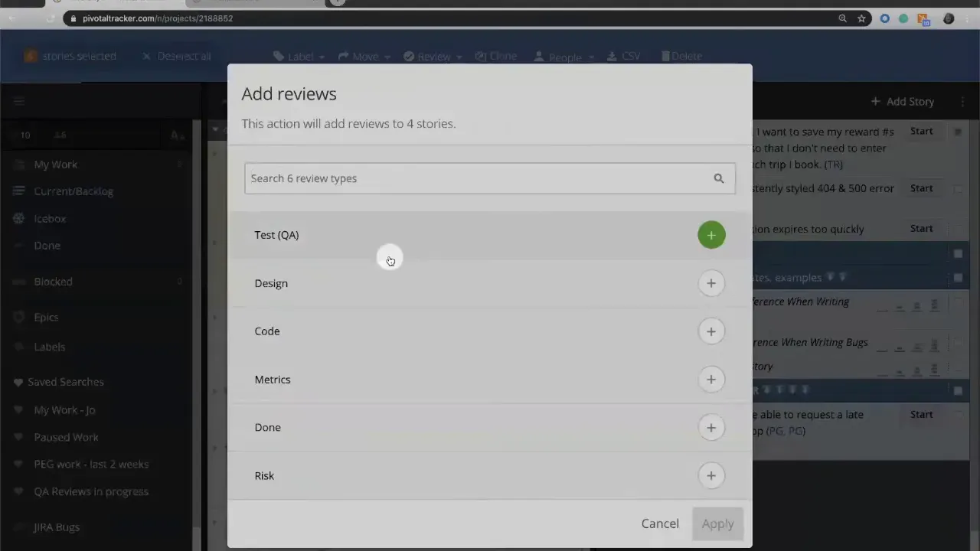Add the Test (QA) review type
The image size is (980, 551).
[x=710, y=235]
